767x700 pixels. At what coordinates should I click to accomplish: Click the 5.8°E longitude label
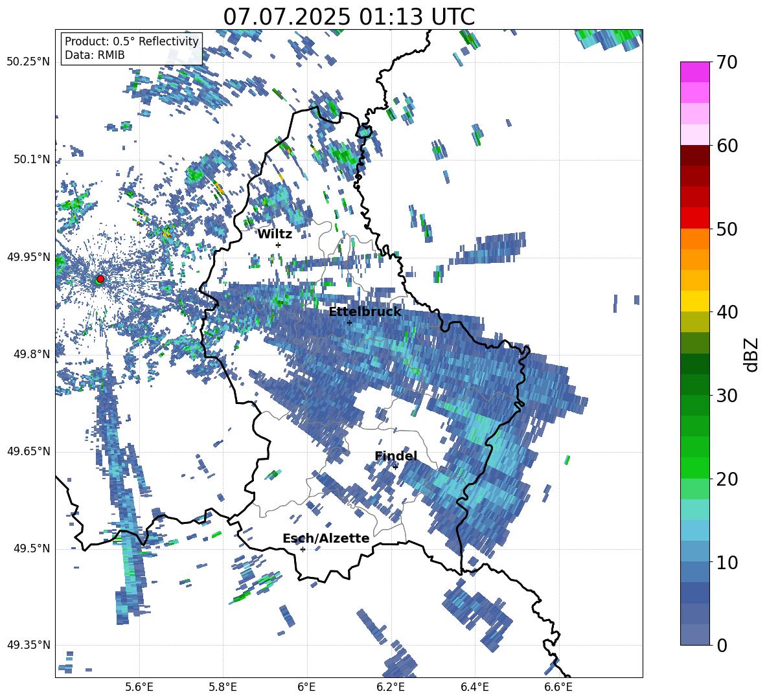[223, 687]
